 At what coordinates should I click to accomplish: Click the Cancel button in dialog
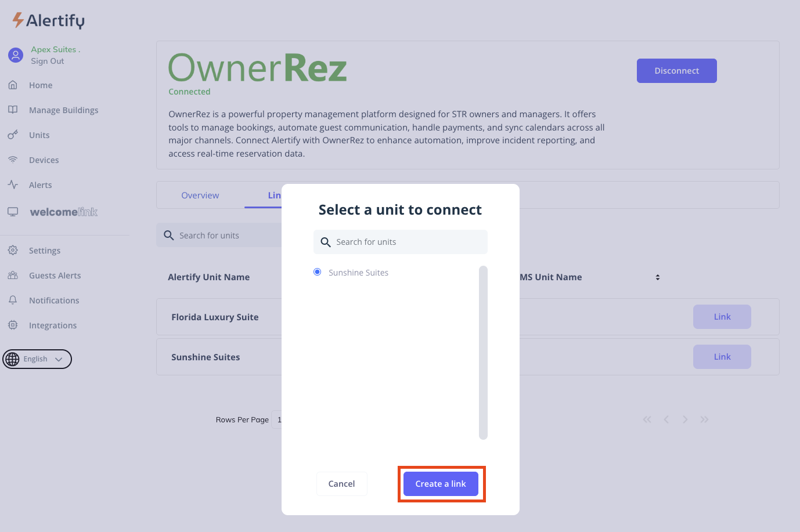coord(341,484)
